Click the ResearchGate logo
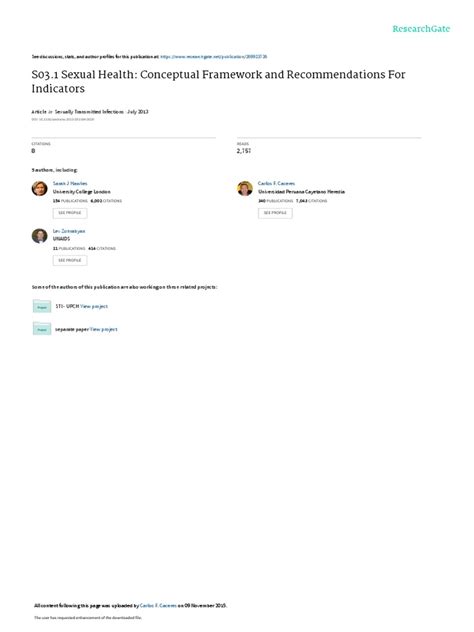 coord(421,29)
